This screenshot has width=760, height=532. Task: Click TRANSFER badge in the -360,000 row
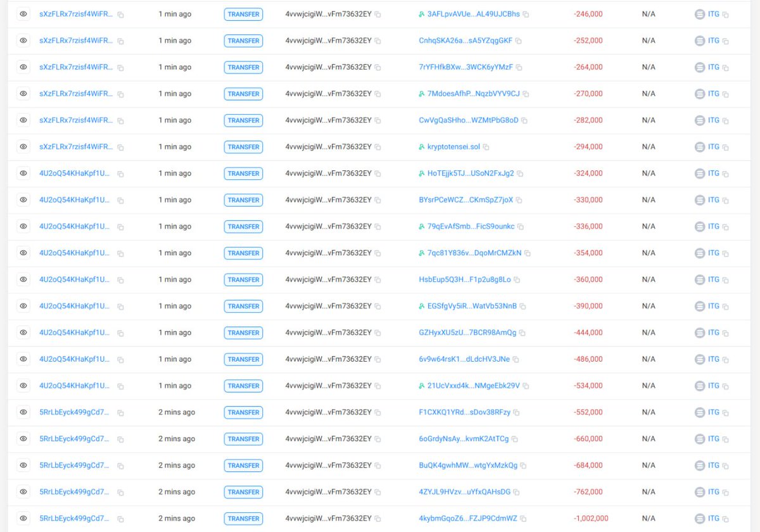pos(243,280)
